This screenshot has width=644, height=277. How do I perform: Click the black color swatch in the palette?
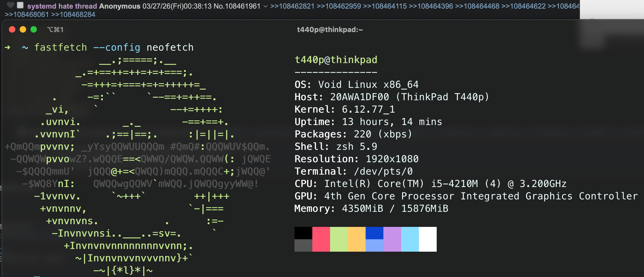pyautogui.click(x=303, y=233)
